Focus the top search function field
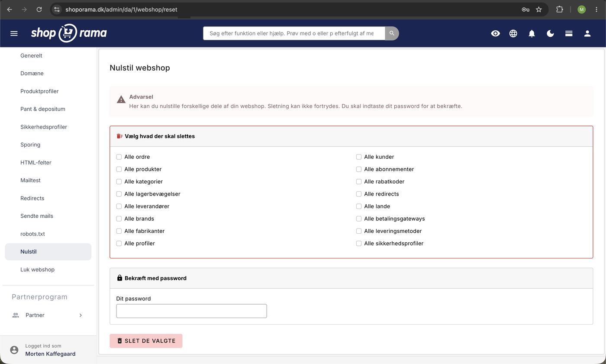The height and width of the screenshot is (364, 606). click(294, 33)
